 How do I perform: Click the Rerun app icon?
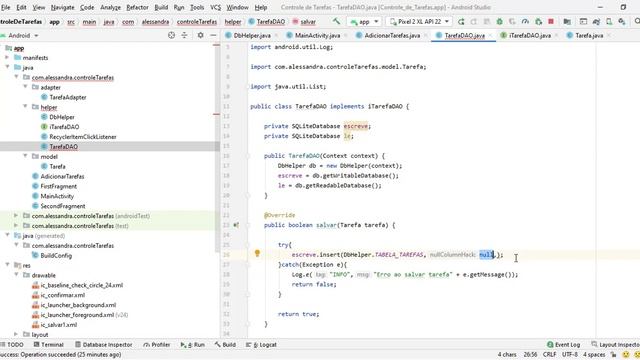[x=461, y=22]
